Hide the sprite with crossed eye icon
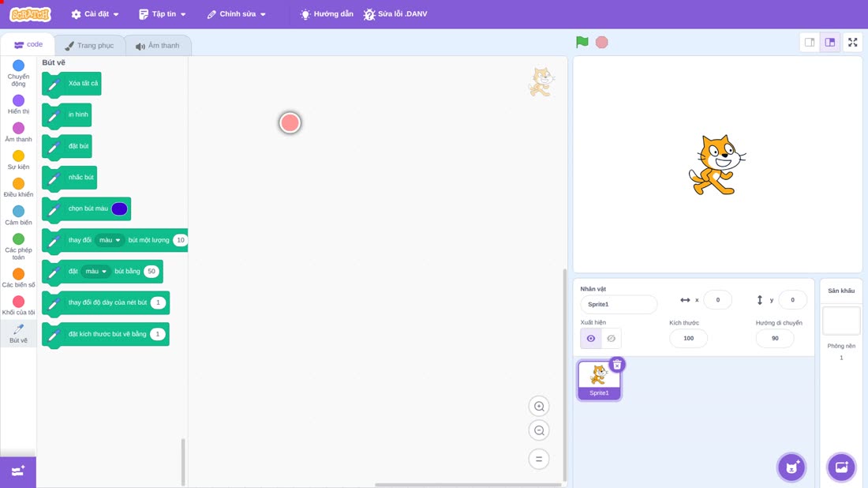868x488 pixels. point(611,339)
